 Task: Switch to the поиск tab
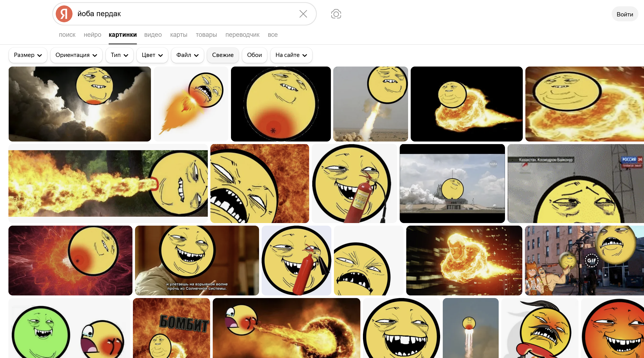67,35
